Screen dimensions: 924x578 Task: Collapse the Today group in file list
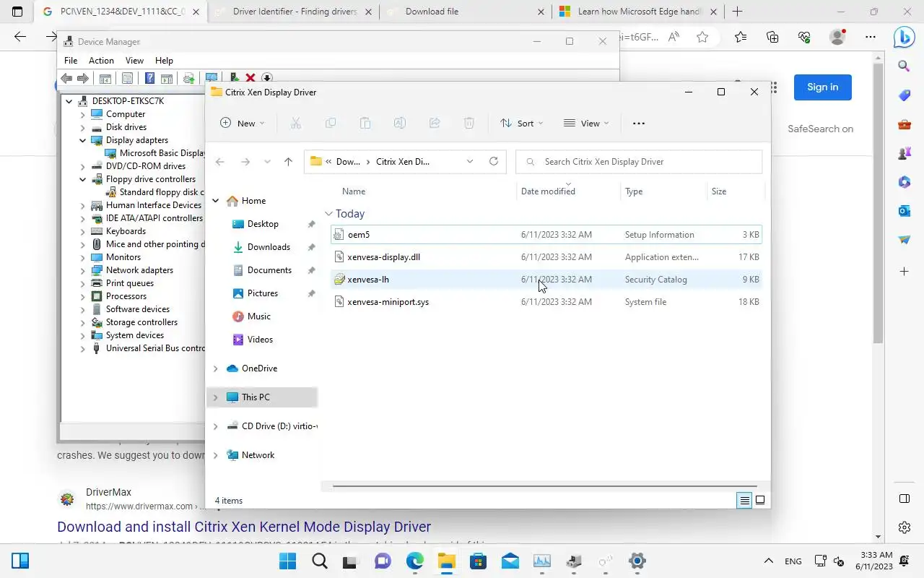[x=328, y=214]
